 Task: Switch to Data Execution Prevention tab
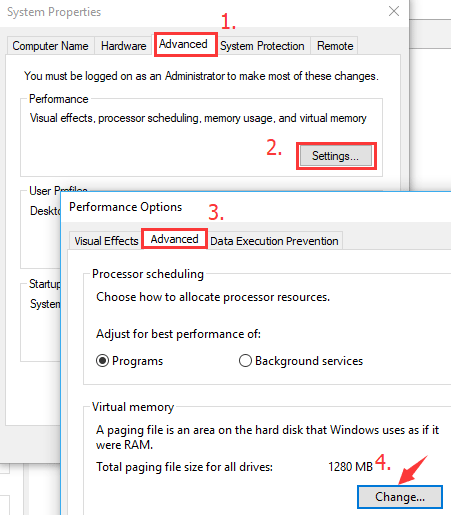tap(274, 241)
